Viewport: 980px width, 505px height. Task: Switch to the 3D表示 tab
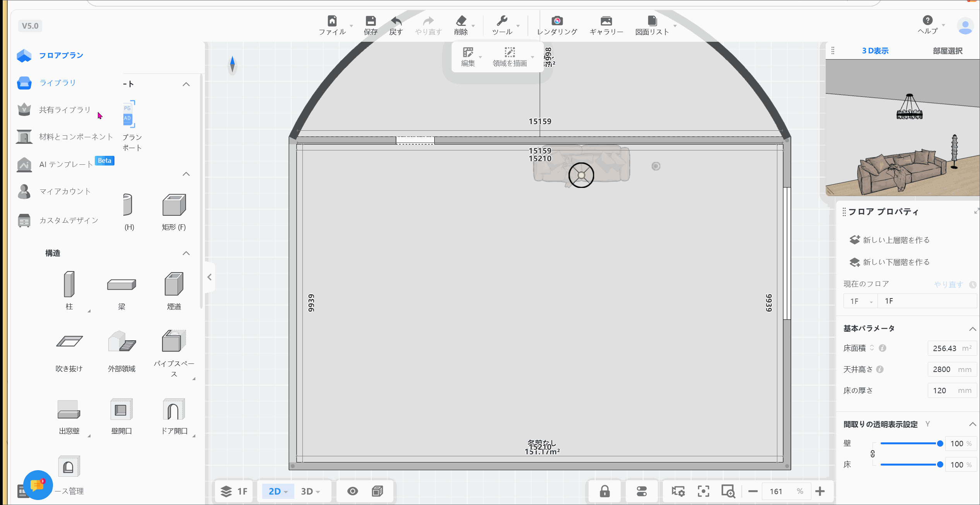coord(875,51)
